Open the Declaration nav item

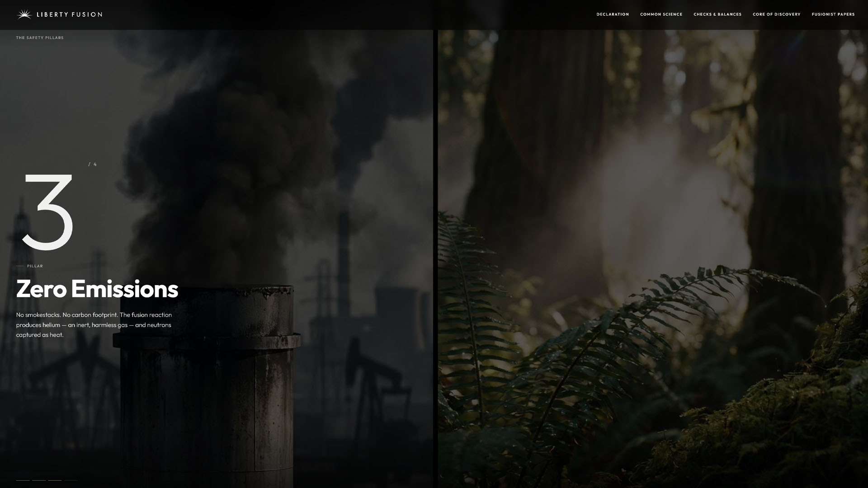(613, 14)
